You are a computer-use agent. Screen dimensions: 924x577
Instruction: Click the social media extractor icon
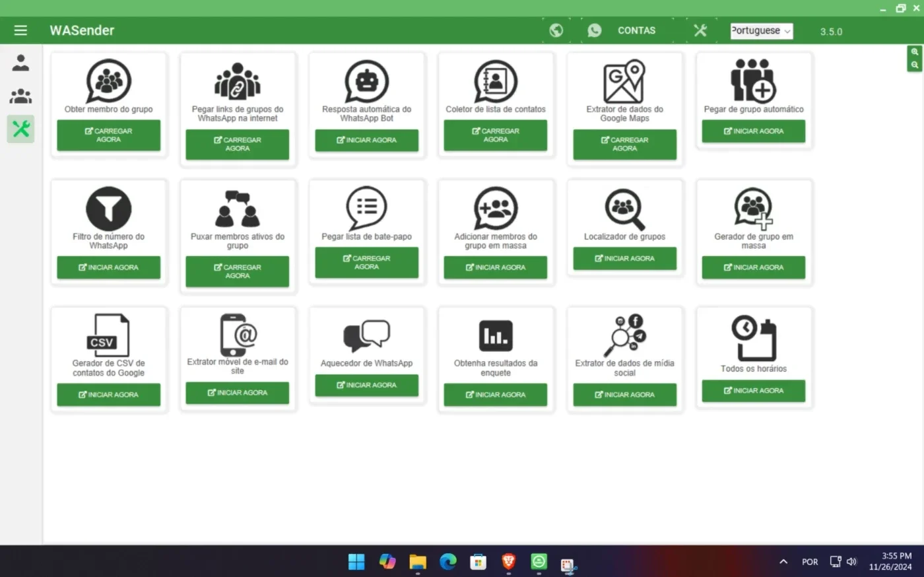coord(624,335)
